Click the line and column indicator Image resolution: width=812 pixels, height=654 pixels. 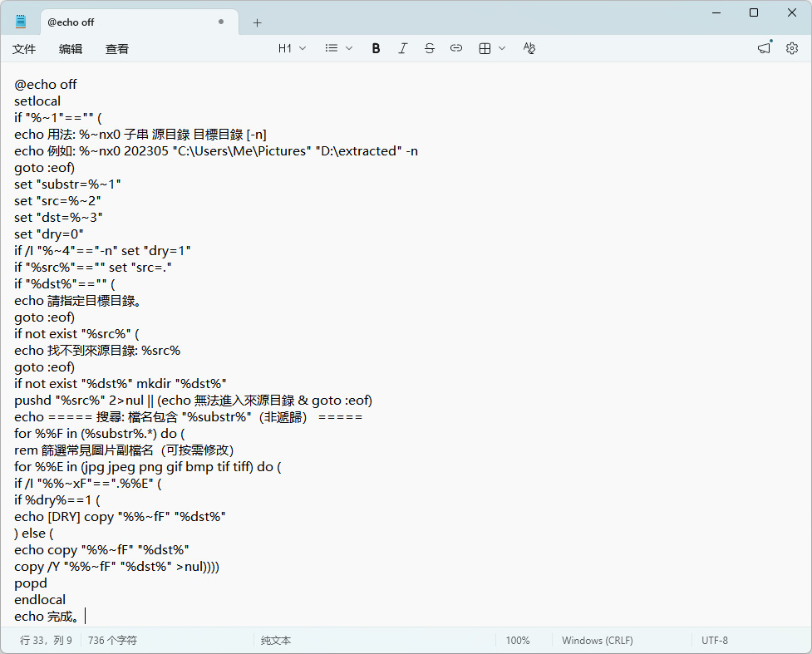click(46, 641)
